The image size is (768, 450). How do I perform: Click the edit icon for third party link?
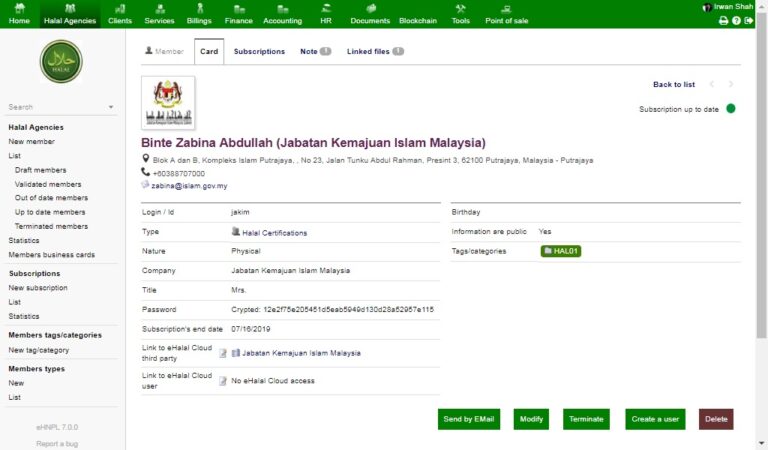tap(223, 353)
